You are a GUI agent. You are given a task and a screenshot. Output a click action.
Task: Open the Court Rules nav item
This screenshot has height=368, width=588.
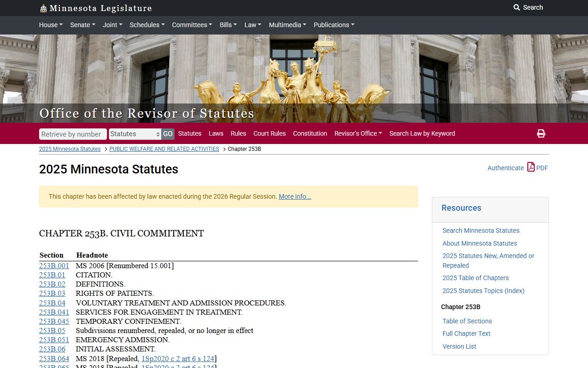[270, 133]
